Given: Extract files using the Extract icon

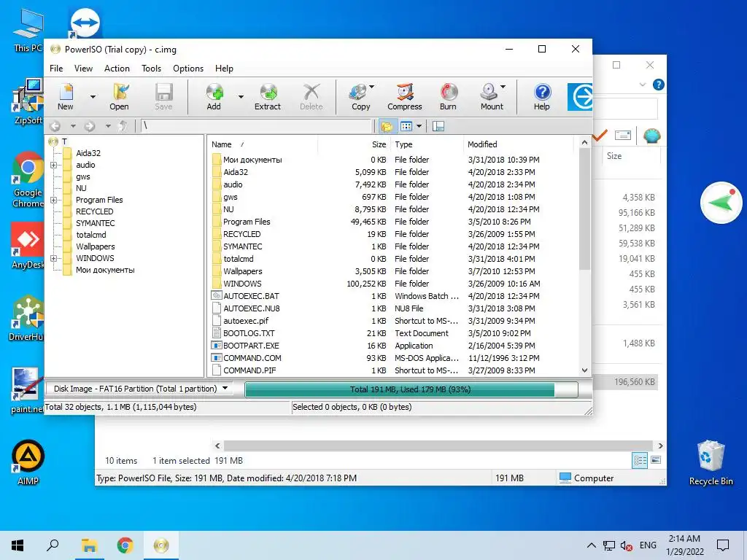Looking at the screenshot, I should pos(268,97).
